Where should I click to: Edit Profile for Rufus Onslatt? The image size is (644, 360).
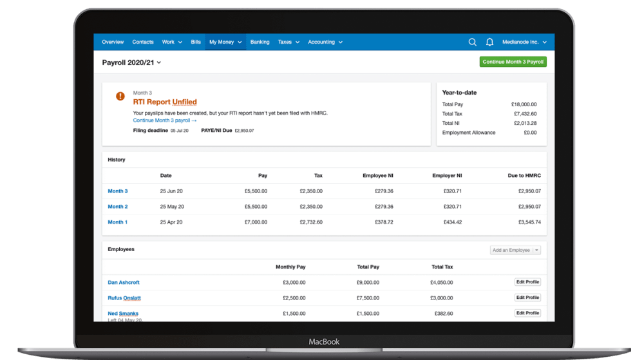527,298
